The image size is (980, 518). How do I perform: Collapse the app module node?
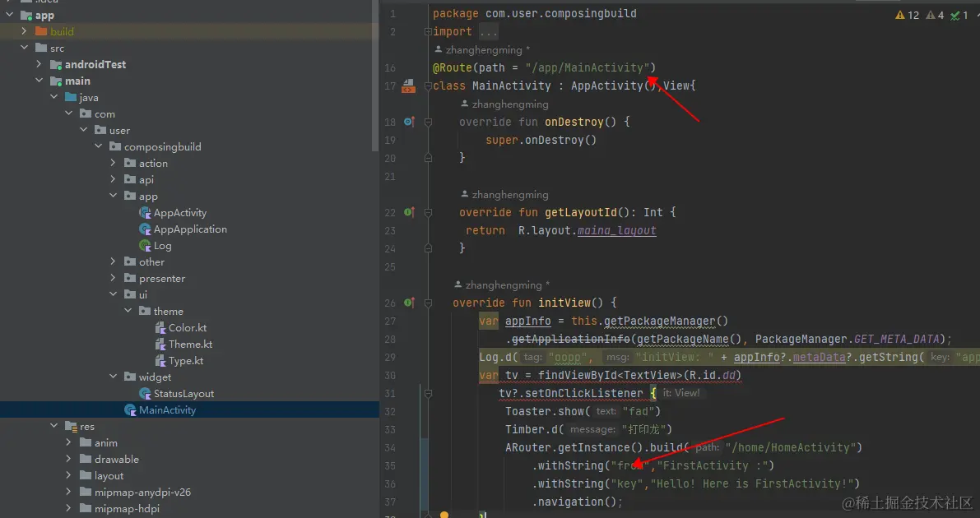point(9,15)
